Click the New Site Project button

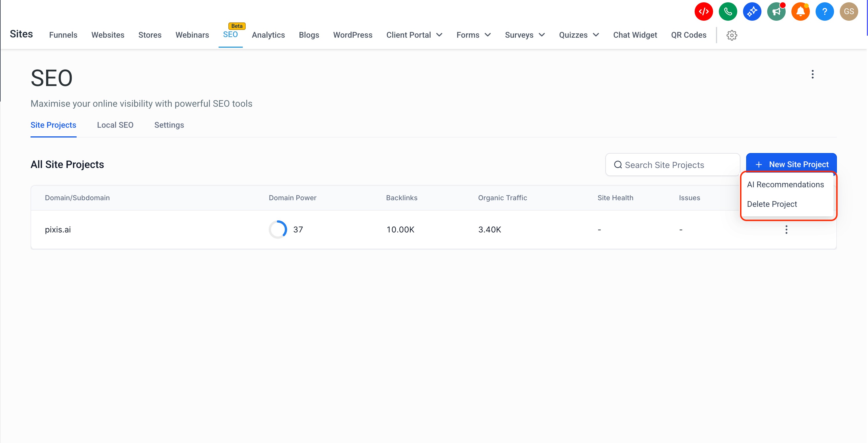[791, 164]
